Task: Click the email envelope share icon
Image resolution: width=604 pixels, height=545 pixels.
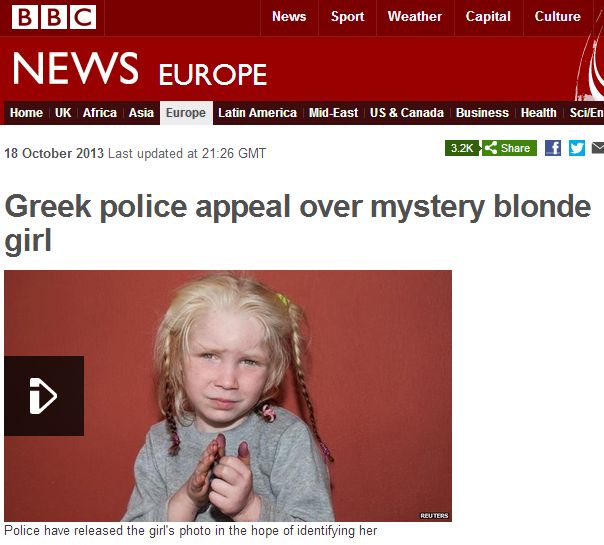Action: (598, 148)
